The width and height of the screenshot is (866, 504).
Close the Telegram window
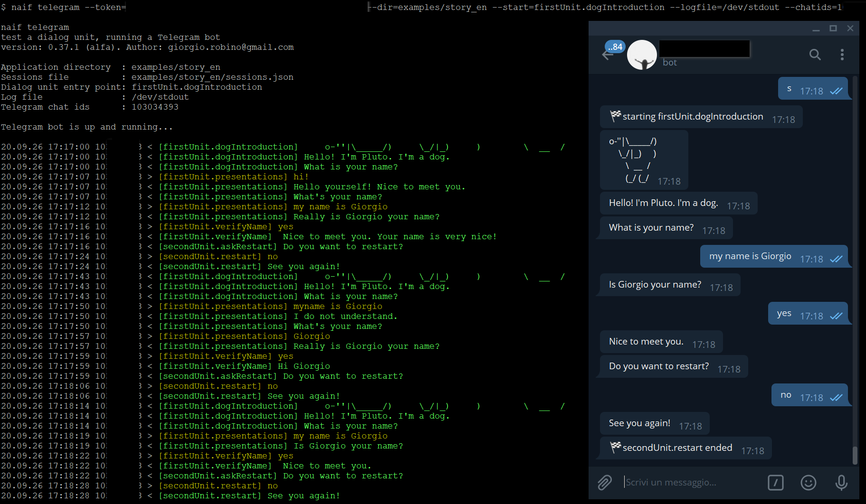coord(850,28)
